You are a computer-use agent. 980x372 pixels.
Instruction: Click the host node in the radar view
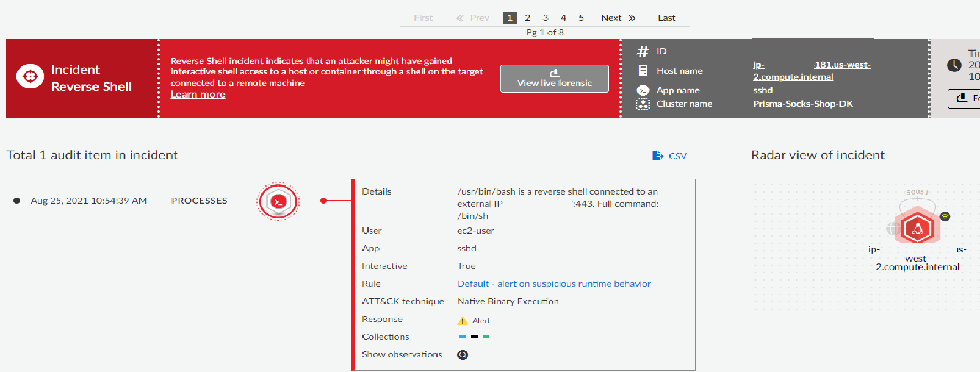pos(917,229)
